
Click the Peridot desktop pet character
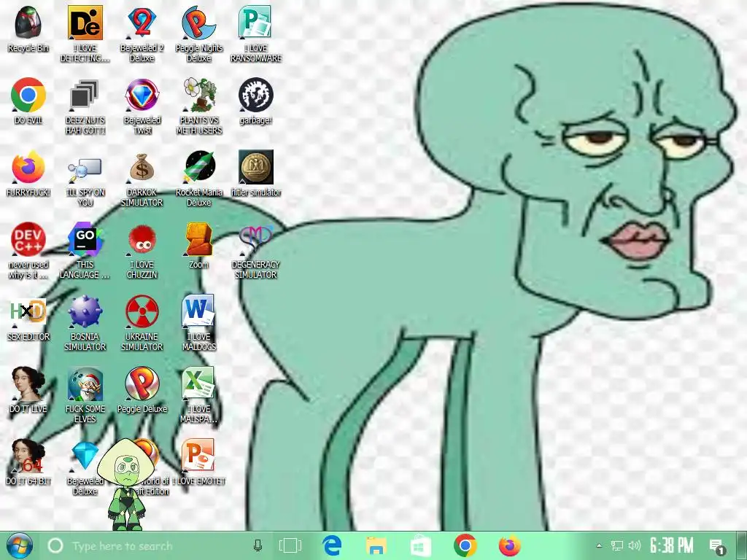click(x=128, y=485)
